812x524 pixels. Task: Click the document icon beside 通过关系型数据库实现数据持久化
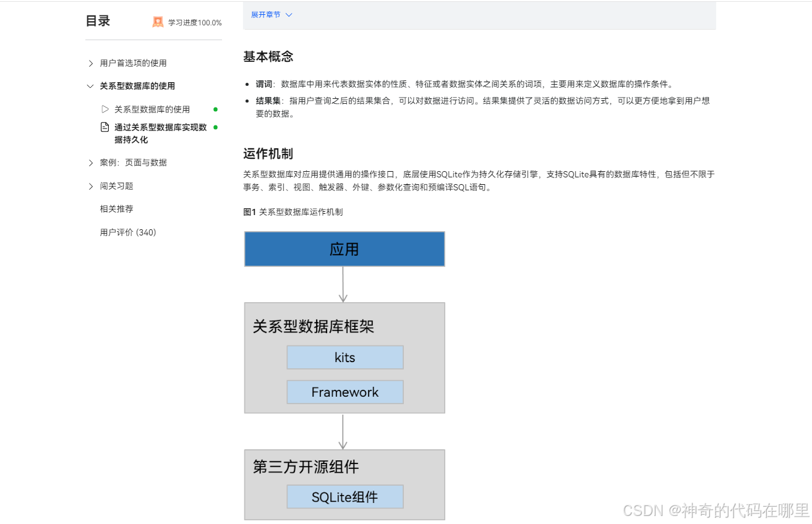105,127
